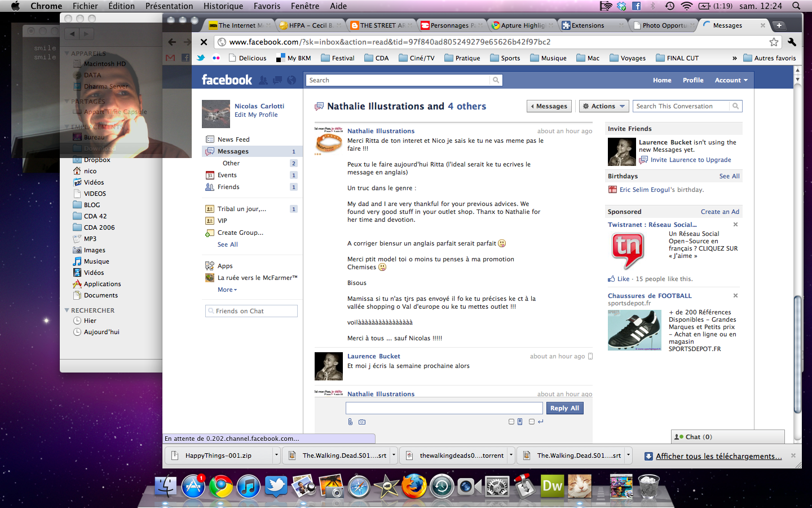Image resolution: width=812 pixels, height=508 pixels.
Task: Click the search magnifier in Facebook search
Action: (x=496, y=80)
